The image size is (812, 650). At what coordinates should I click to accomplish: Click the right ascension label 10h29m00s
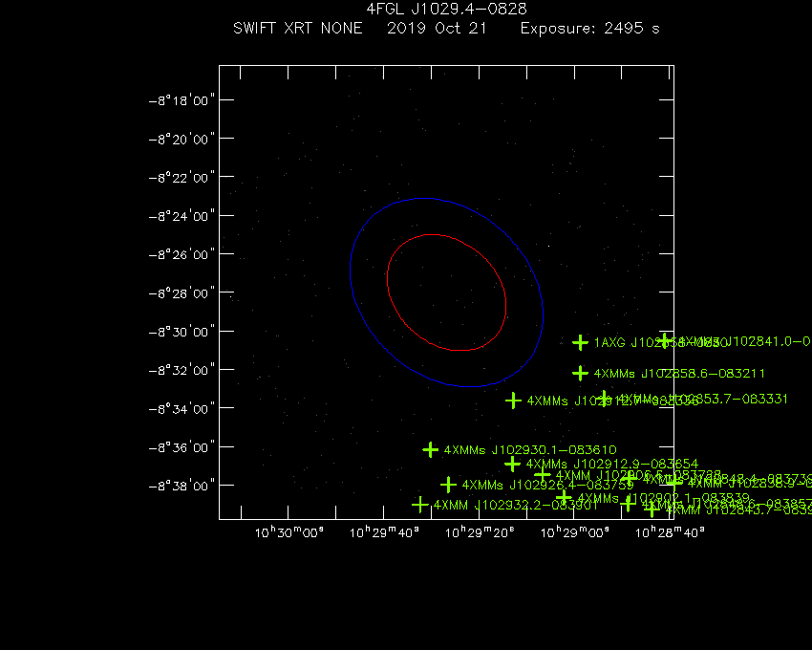point(575,531)
